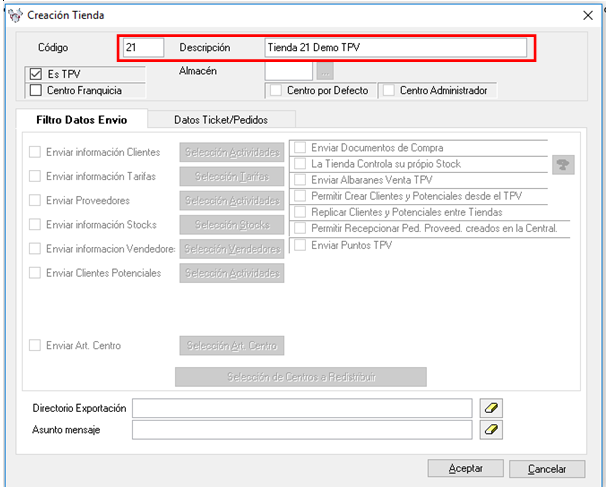This screenshot has height=491, width=609.
Task: Click Selección de Centros a Redistribuir button
Action: point(301,377)
